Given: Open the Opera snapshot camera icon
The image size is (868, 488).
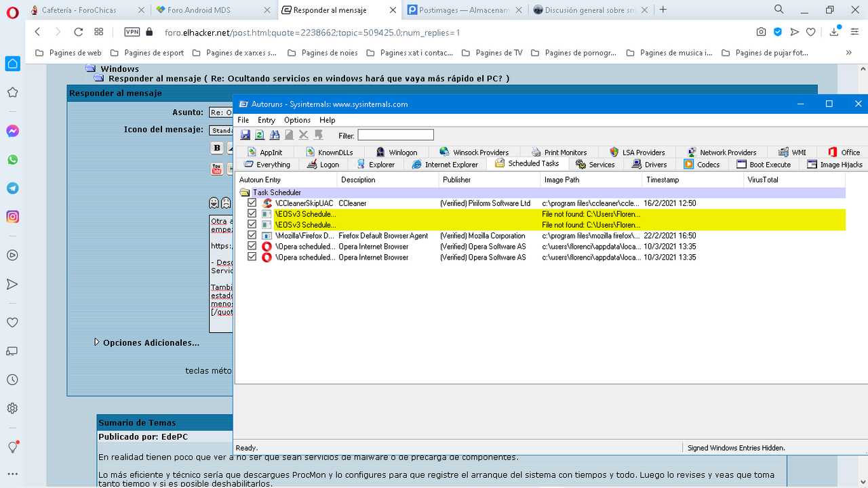Looking at the screenshot, I should coord(762,32).
